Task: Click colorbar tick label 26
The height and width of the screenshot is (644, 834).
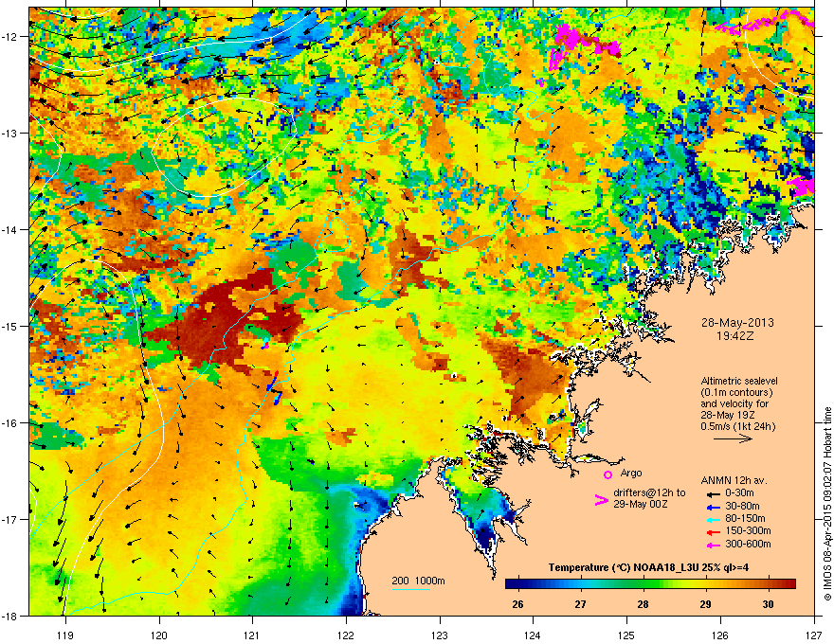Action: point(517,604)
